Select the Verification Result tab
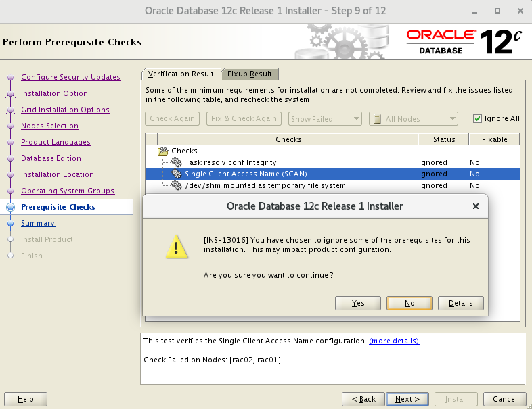Image resolution: width=532 pixels, height=409 pixels. [x=181, y=74]
